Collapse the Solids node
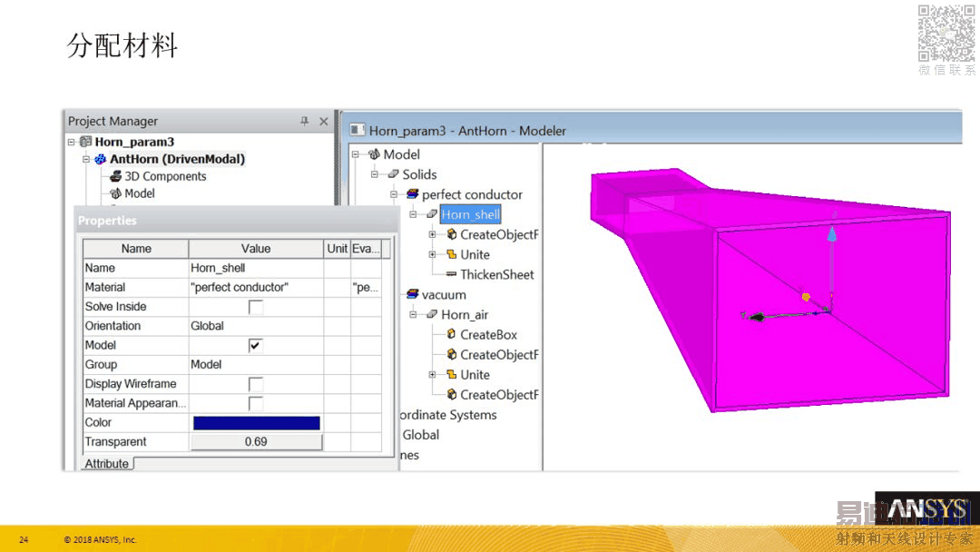Viewport: 980px width, 552px height. coord(375,174)
